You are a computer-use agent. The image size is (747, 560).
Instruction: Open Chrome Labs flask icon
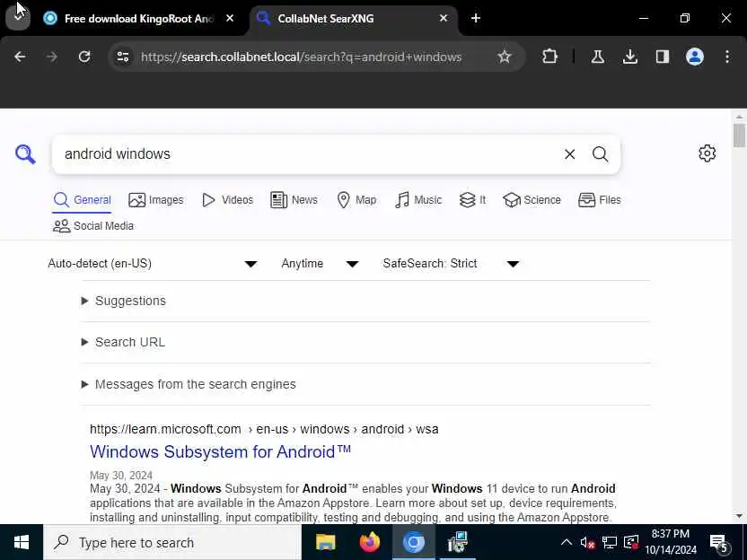pos(597,57)
